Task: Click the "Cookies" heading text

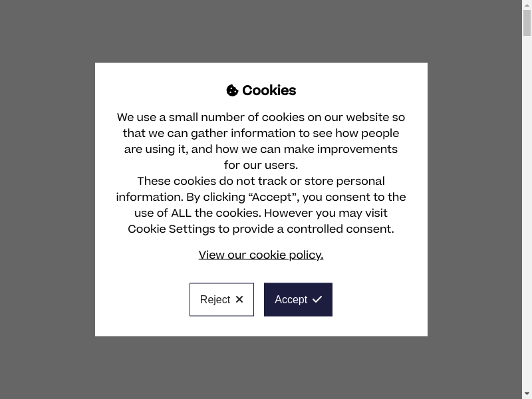Action: tap(269, 90)
